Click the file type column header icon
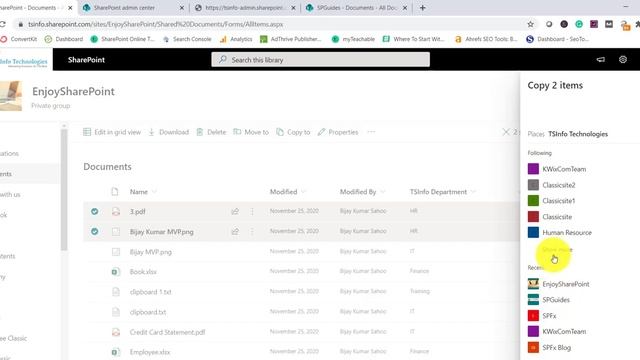640x360 pixels. pos(115,191)
